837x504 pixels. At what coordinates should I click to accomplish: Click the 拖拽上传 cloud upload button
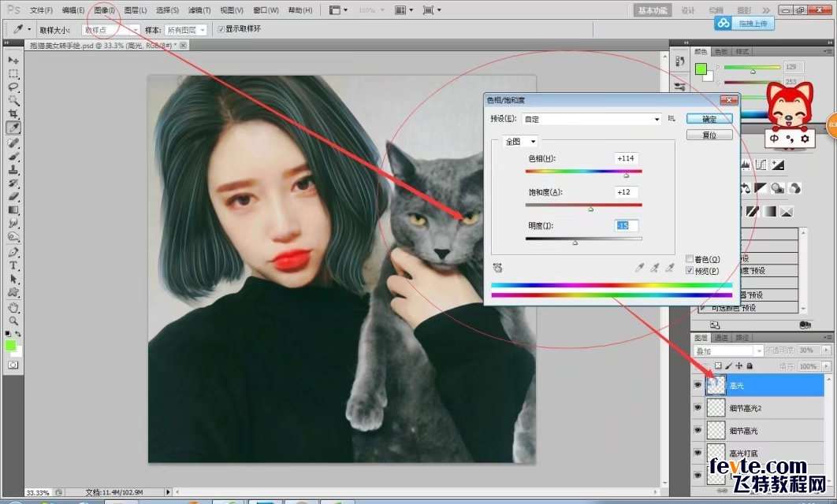coord(745,24)
